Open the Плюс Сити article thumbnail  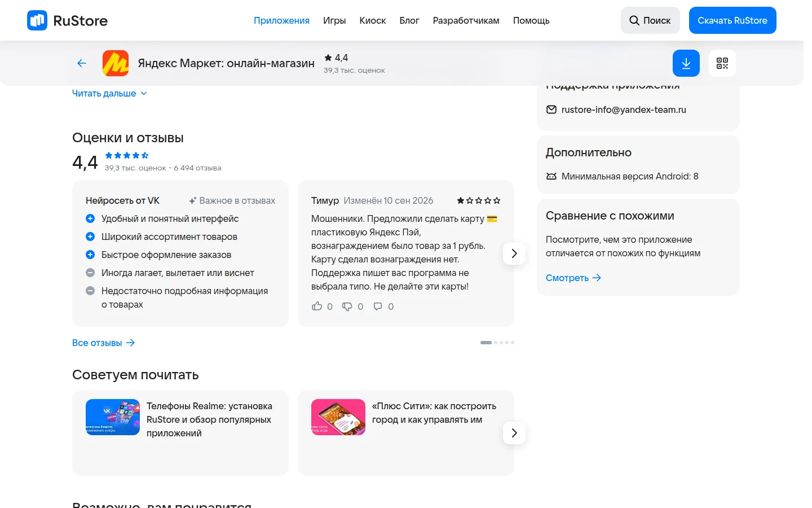coord(338,417)
